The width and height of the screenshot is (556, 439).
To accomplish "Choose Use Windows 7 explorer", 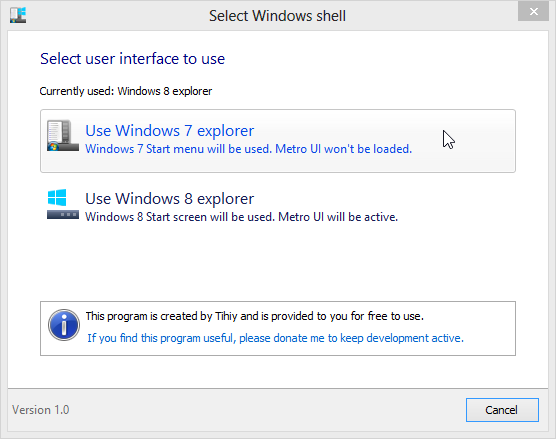I will click(x=278, y=141).
